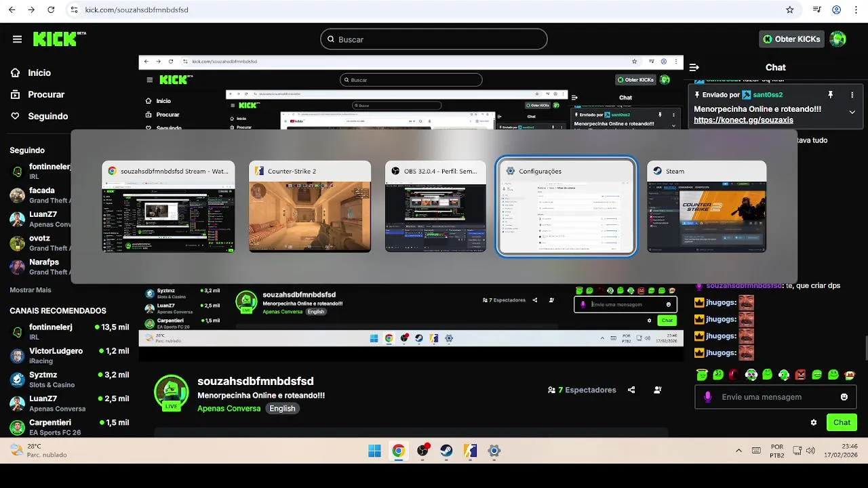Select the red angry face emote
The height and width of the screenshot is (488, 868).
click(x=800, y=375)
